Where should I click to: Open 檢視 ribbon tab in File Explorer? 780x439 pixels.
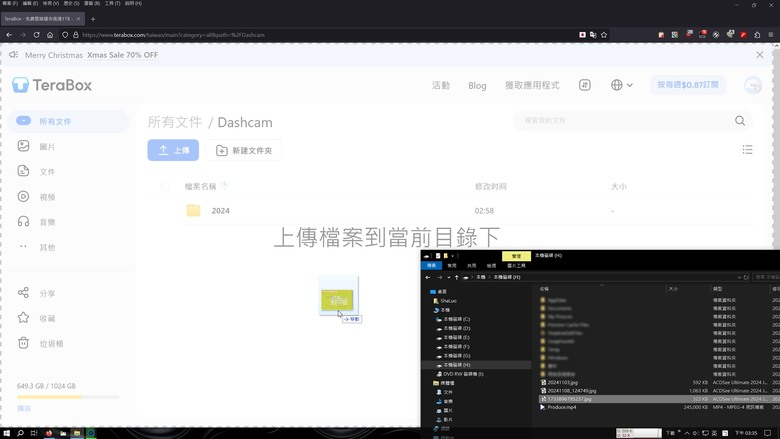491,265
